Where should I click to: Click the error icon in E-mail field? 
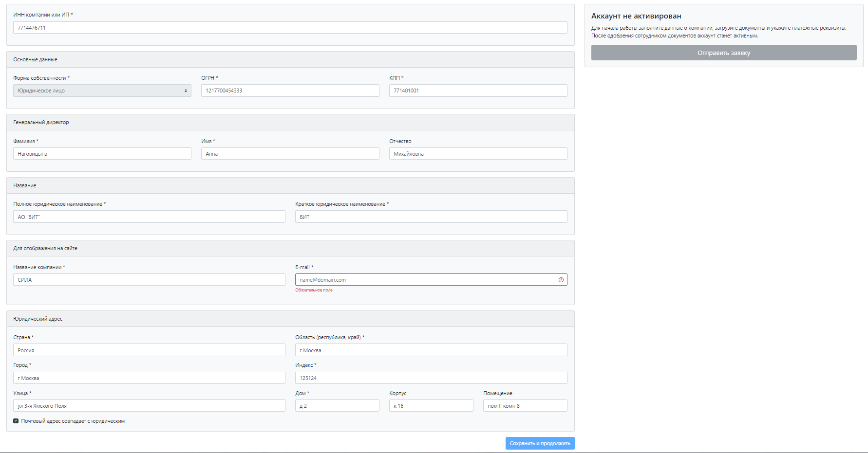click(561, 280)
